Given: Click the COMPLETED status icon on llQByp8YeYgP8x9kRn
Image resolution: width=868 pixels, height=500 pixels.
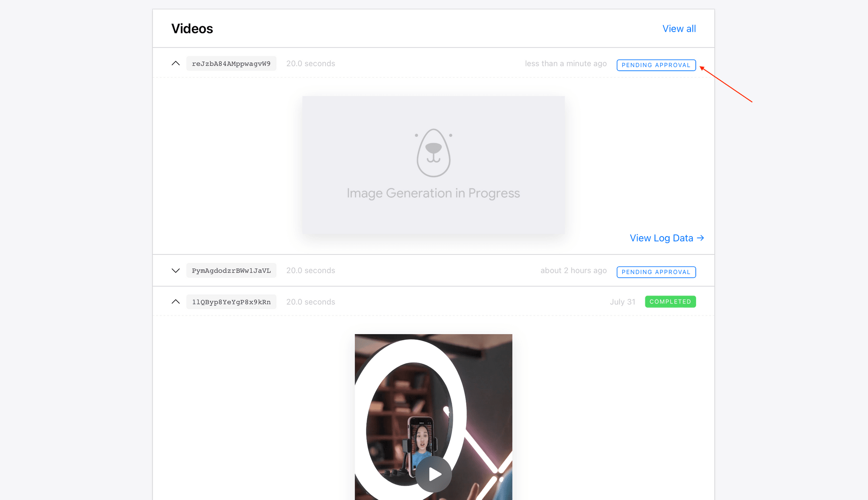Looking at the screenshot, I should pos(670,301).
